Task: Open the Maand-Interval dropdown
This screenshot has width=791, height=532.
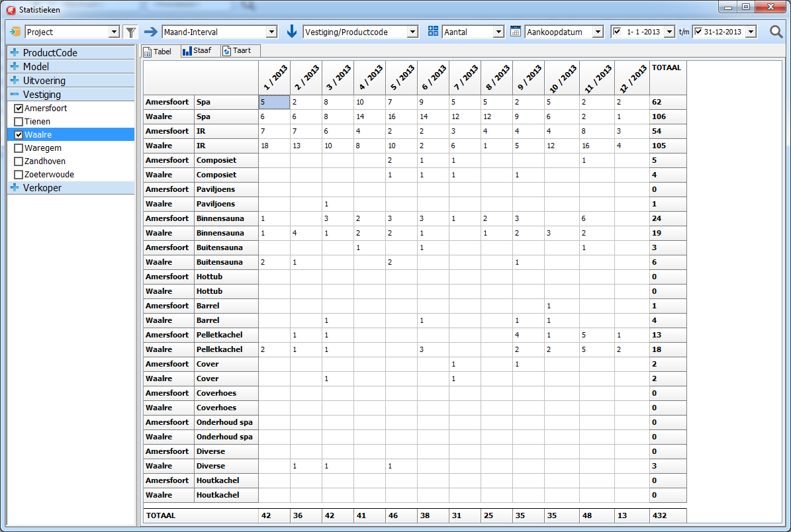Action: [x=271, y=32]
